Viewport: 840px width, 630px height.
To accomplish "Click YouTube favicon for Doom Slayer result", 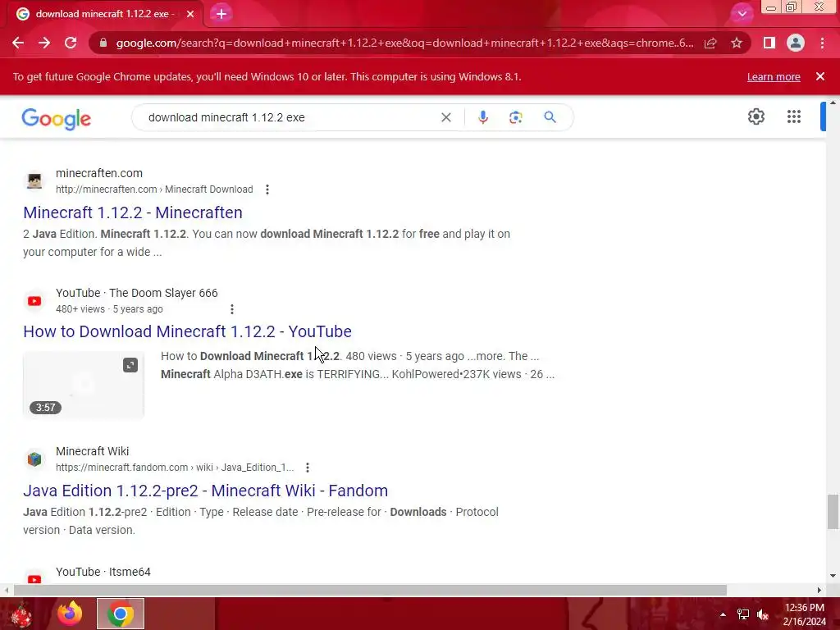I will tap(34, 301).
